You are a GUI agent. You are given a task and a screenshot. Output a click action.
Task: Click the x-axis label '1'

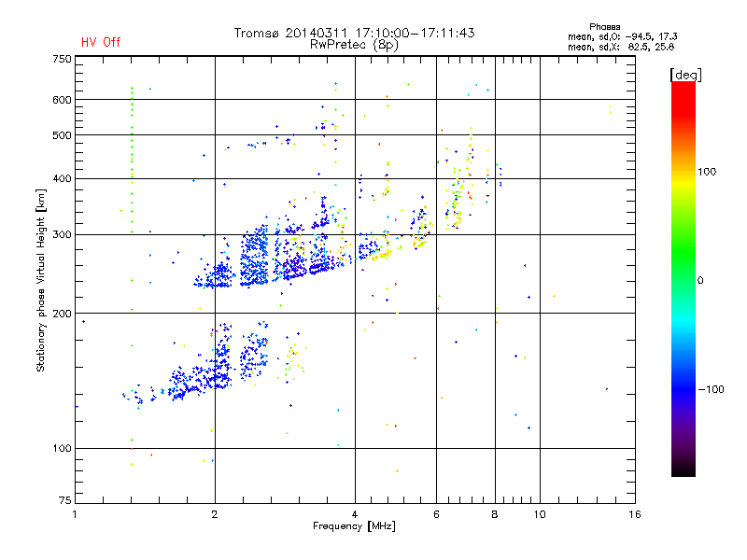coord(75,514)
